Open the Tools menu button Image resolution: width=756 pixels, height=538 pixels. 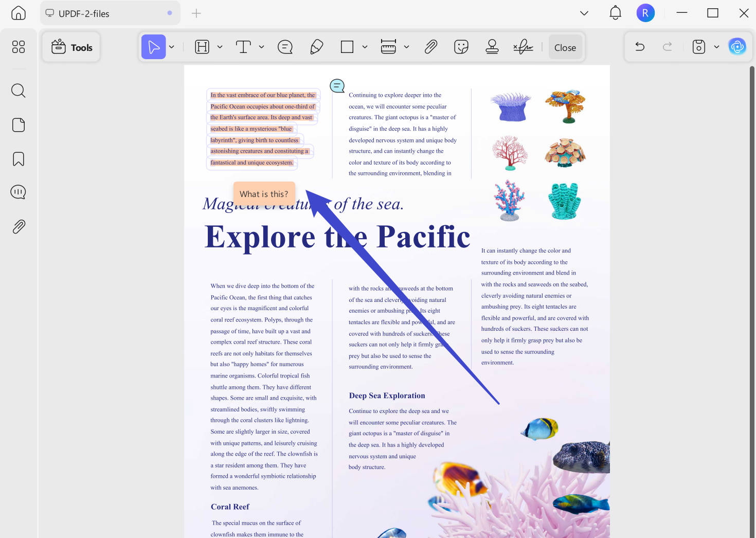[x=71, y=47]
